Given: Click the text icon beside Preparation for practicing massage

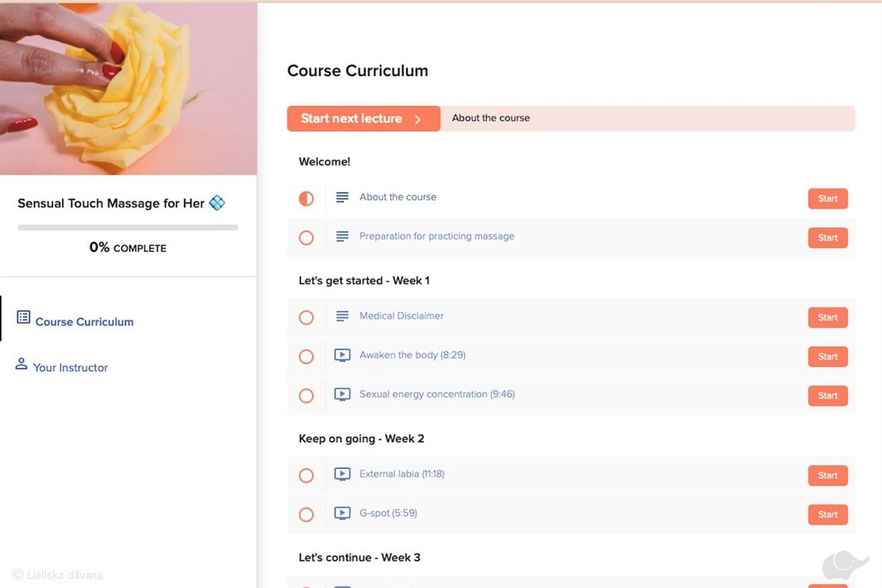Looking at the screenshot, I should point(342,237).
